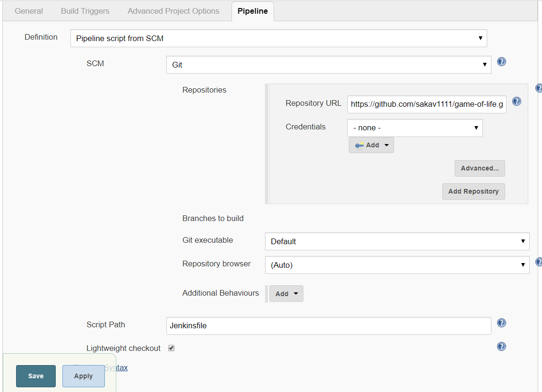Screen dimensions: 542x392
Task: Switch to the Build Triggers tab
Action: (x=85, y=11)
